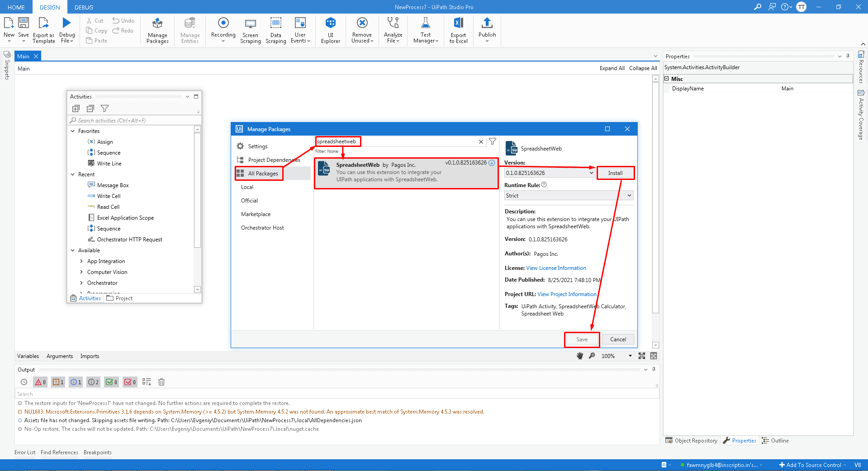Viewport: 868px width, 471px height.
Task: Expand Orchestrator category
Action: (x=81, y=283)
